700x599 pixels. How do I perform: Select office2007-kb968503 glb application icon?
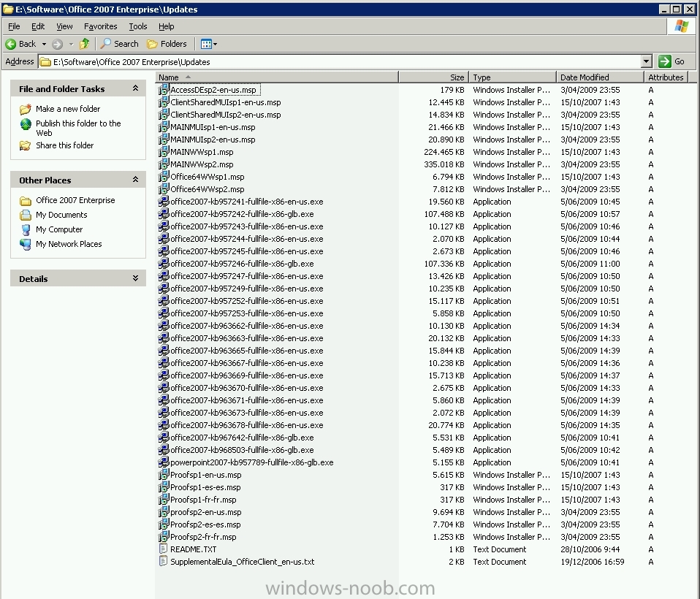[x=164, y=450]
